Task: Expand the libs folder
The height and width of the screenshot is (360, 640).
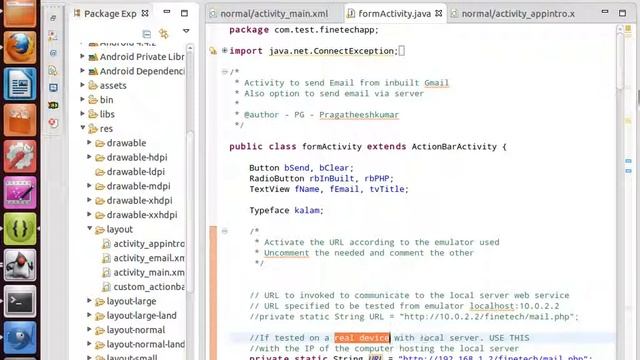Action: 82,113
